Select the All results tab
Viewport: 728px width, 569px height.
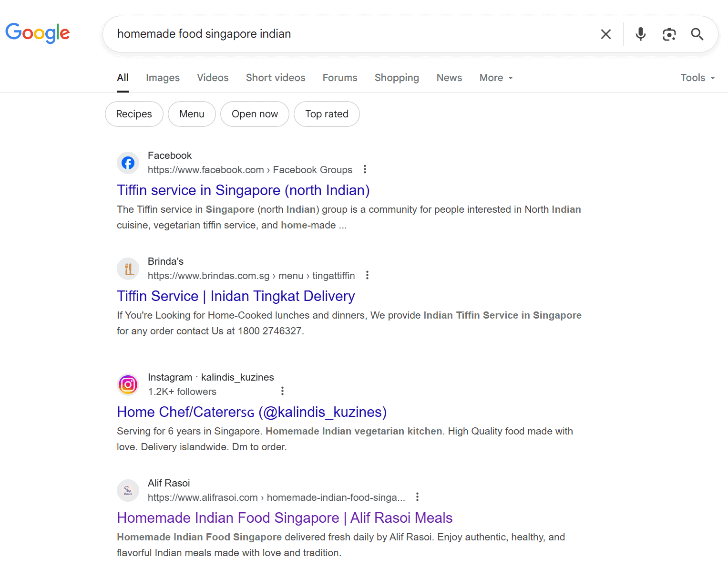(x=123, y=78)
